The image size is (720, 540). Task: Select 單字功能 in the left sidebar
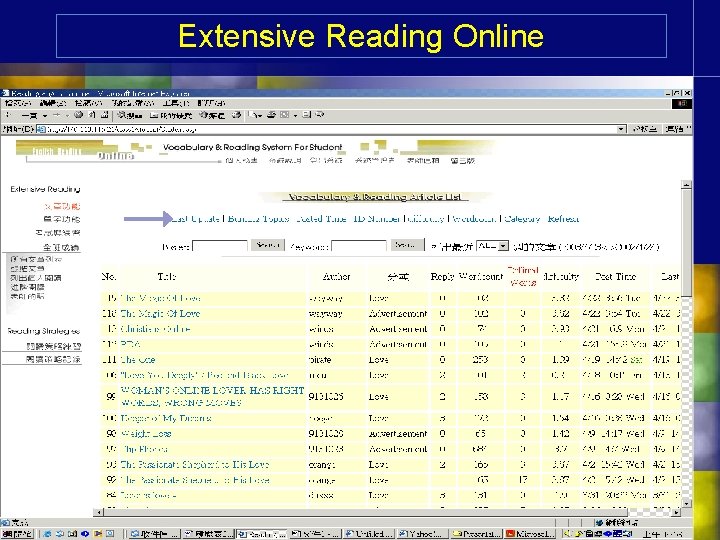tap(62, 219)
